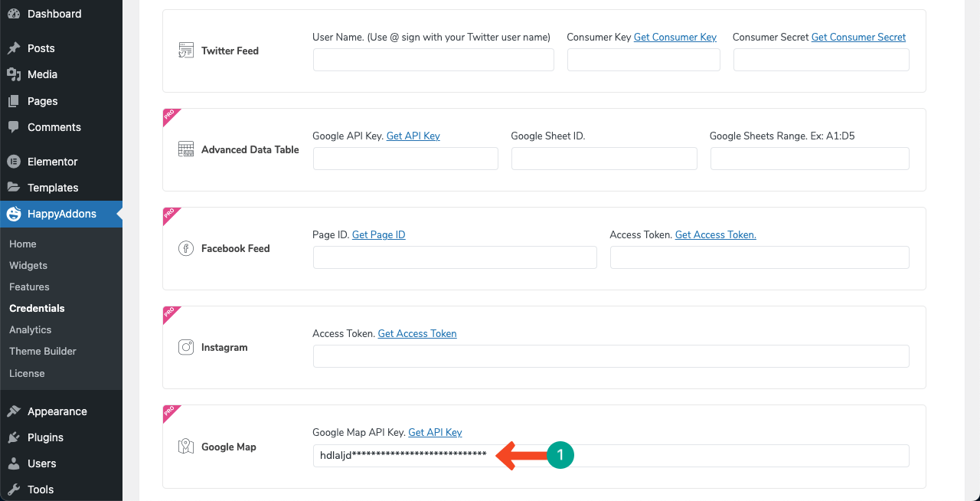Click the PRO ribbon on Advanced Data Table
The height and width of the screenshot is (501, 980).
(x=171, y=116)
